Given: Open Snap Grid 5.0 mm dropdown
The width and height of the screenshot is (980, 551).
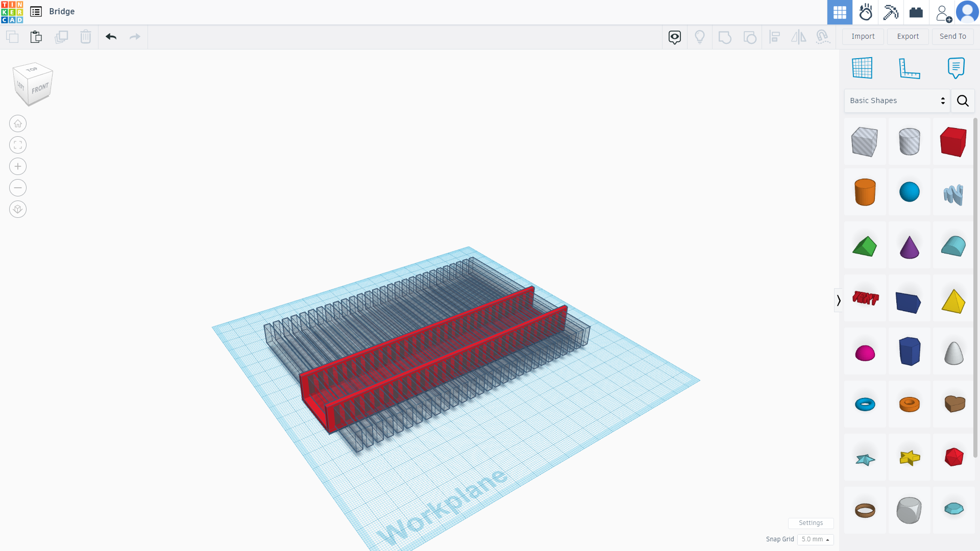Looking at the screenshot, I should pos(815,539).
